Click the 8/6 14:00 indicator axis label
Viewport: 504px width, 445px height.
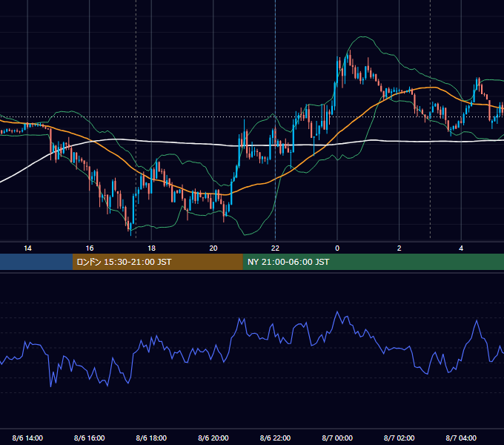(27, 438)
